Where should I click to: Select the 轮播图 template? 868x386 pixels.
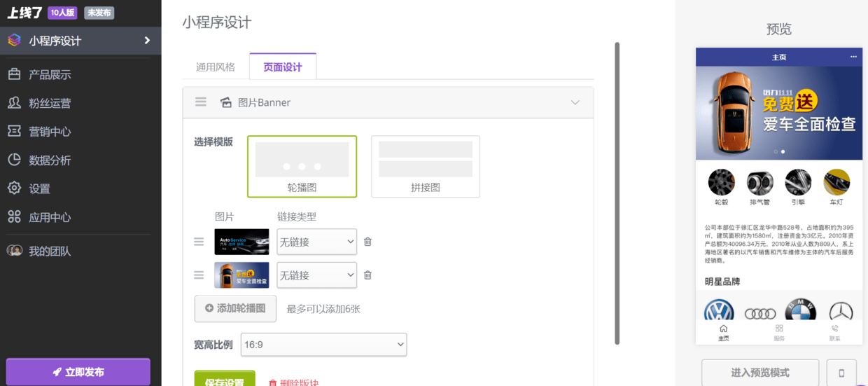point(302,167)
